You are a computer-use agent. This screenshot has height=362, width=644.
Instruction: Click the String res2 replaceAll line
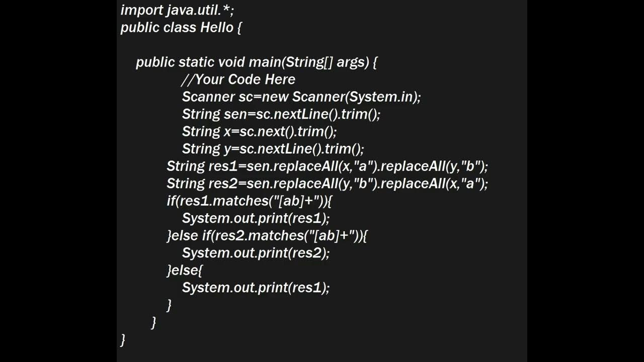coord(328,184)
